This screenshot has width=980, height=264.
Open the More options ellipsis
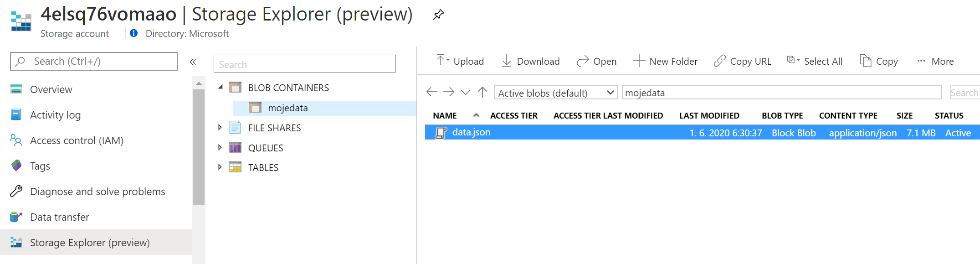[x=935, y=61]
